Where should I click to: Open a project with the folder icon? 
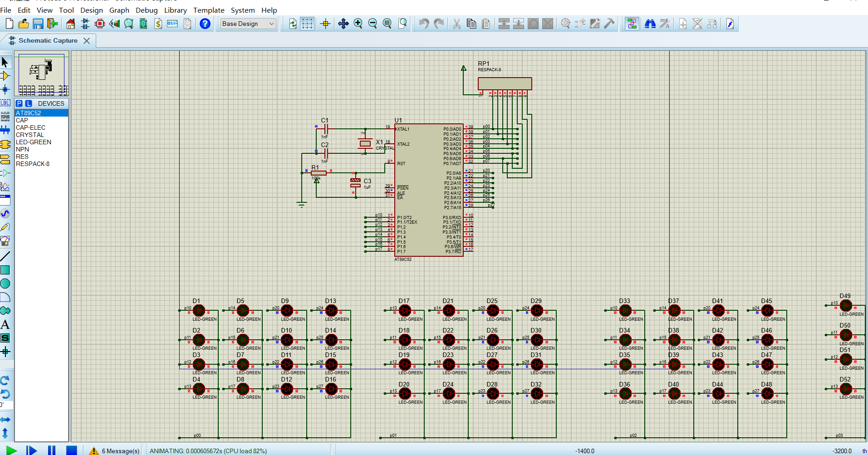click(24, 24)
